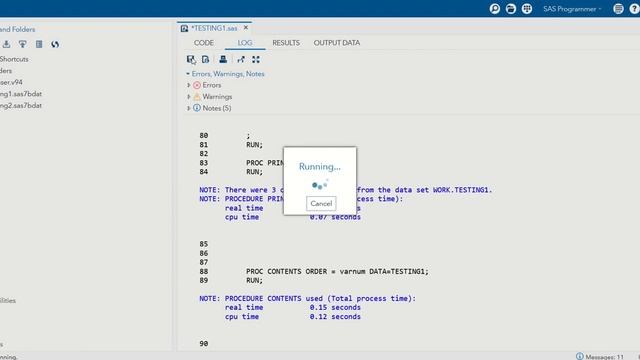640x360 pixels.
Task: Click the Messages info icon in status bar
Action: tap(580, 356)
